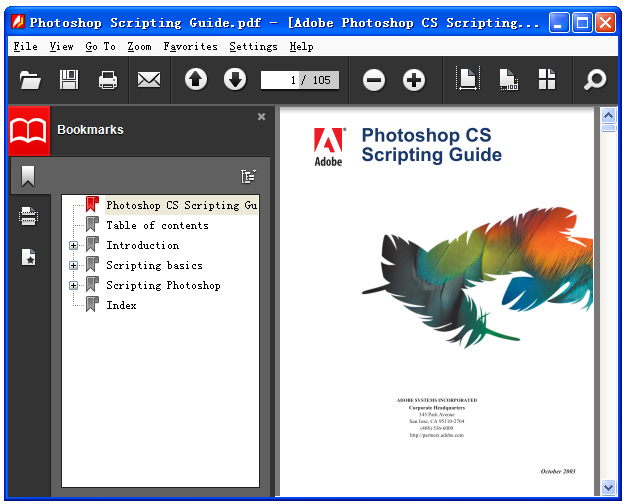Expand the Introduction bookmark node
Viewport: 628px width, 504px height.
[73, 245]
